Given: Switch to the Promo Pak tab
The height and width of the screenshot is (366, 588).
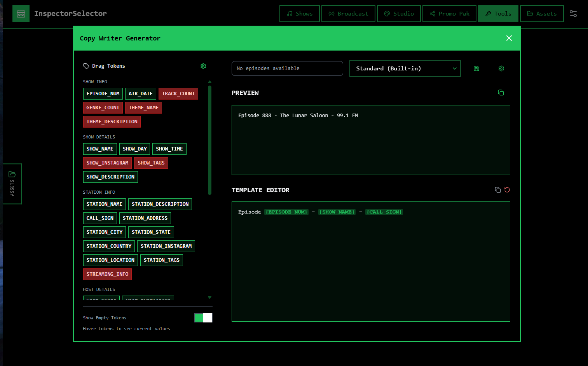Looking at the screenshot, I should pyautogui.click(x=449, y=14).
